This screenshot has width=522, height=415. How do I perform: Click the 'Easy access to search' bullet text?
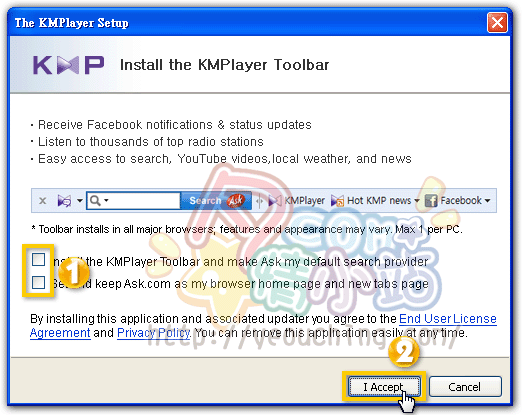click(225, 159)
